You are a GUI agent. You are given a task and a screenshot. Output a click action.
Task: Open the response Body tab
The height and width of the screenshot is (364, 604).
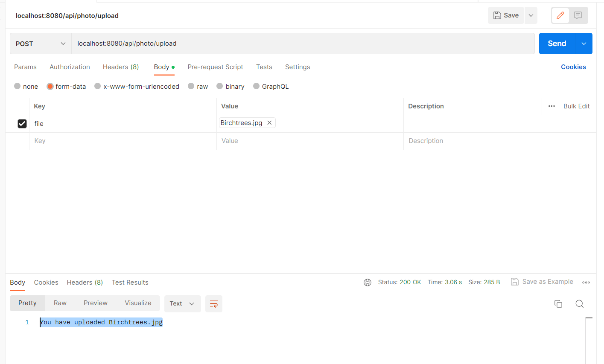tap(18, 282)
